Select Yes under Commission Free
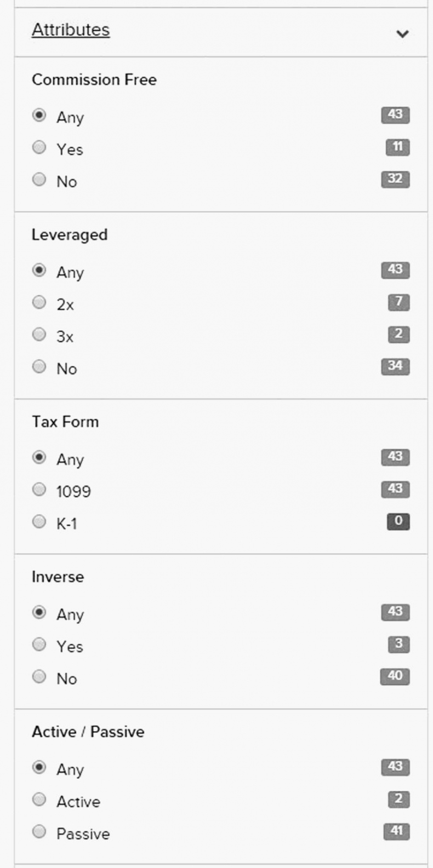 [x=39, y=147]
